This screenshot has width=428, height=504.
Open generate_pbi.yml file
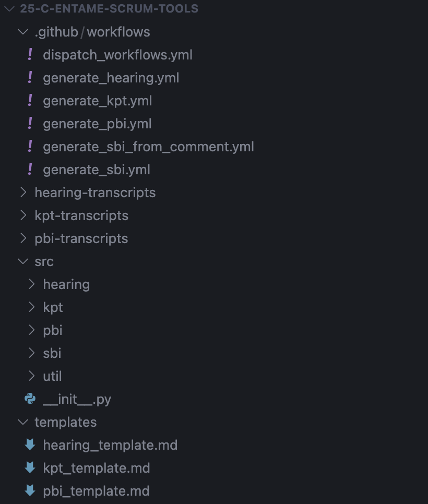97,124
